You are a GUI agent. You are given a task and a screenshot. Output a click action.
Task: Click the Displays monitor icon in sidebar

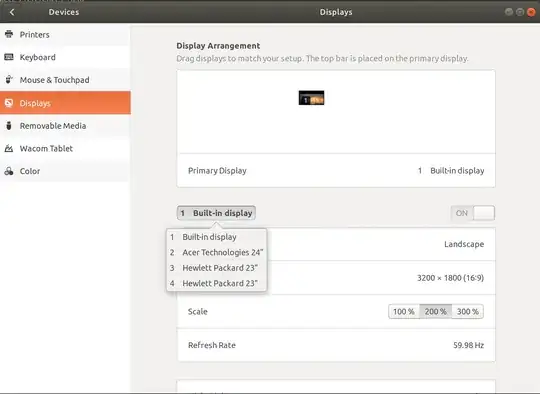pyautogui.click(x=9, y=103)
